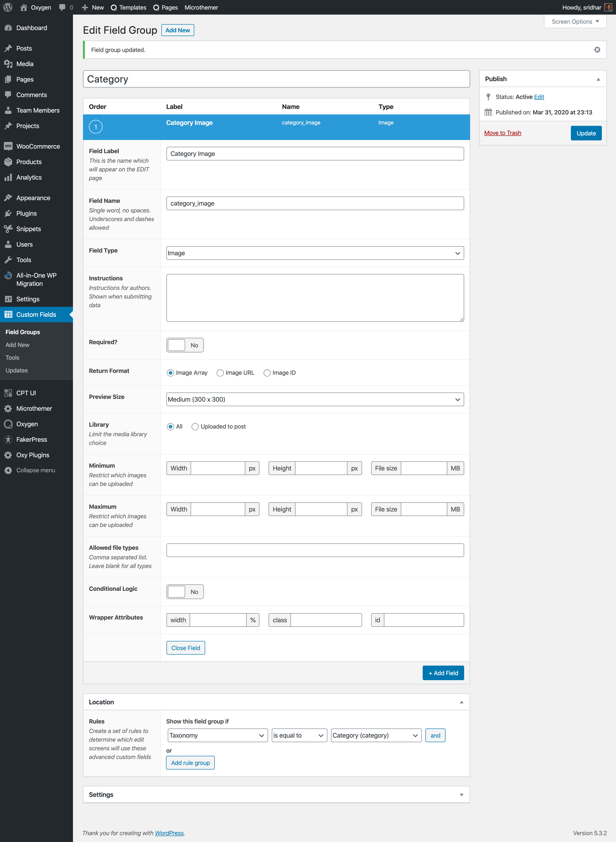Expand Screen Options panel
616x842 pixels.
[575, 22]
